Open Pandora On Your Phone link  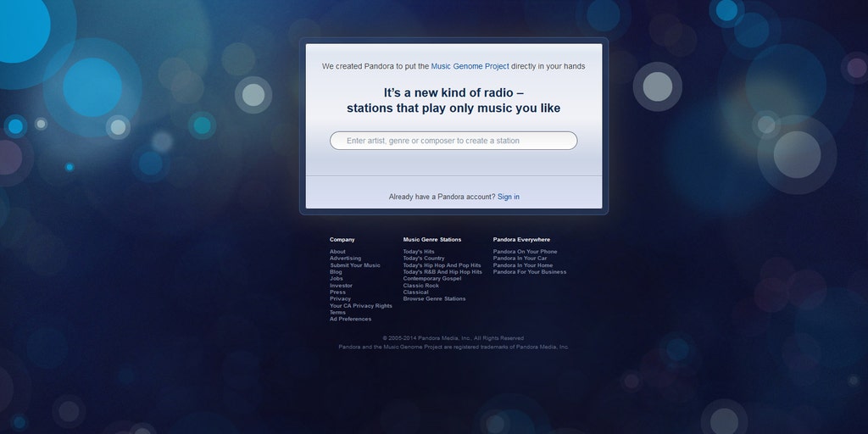pos(526,252)
